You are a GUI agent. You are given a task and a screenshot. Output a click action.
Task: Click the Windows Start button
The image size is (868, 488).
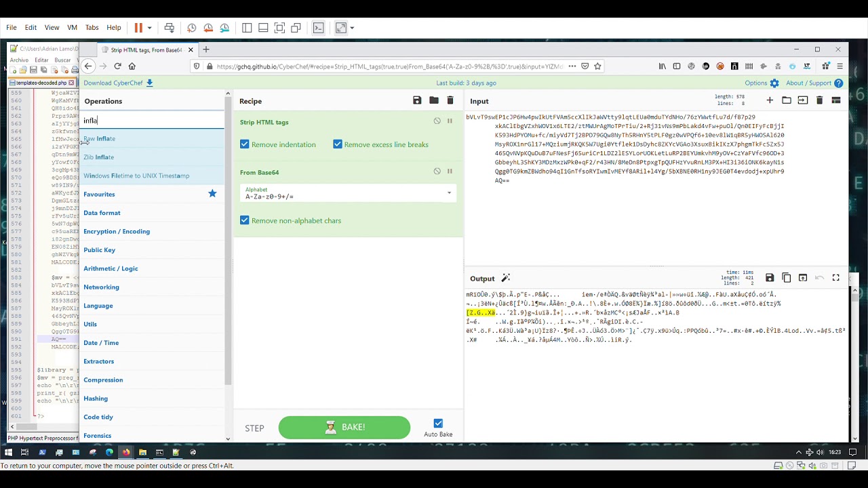point(8,452)
